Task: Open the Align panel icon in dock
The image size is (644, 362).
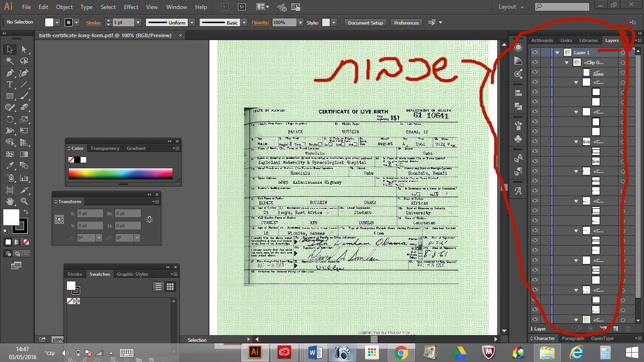Action: (519, 93)
